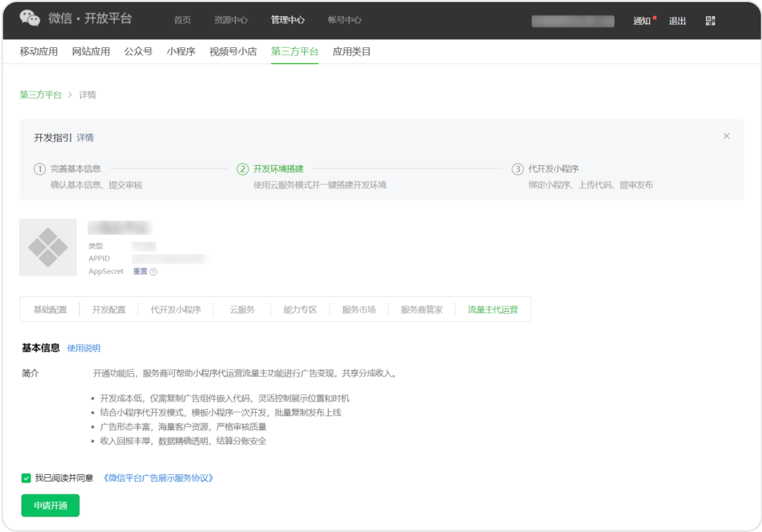The height and width of the screenshot is (532, 762).
Task: Open 管理中心 in top navigation
Action: tap(288, 20)
